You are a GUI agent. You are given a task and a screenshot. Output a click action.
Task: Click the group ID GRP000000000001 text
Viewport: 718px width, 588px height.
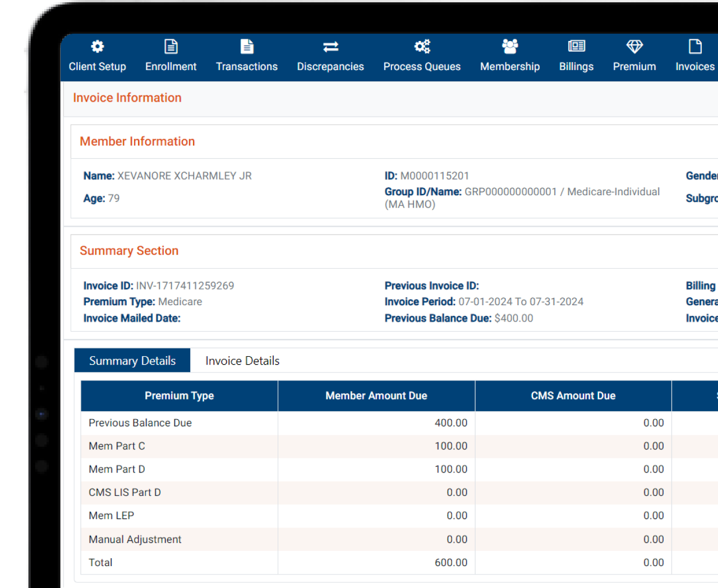point(510,191)
